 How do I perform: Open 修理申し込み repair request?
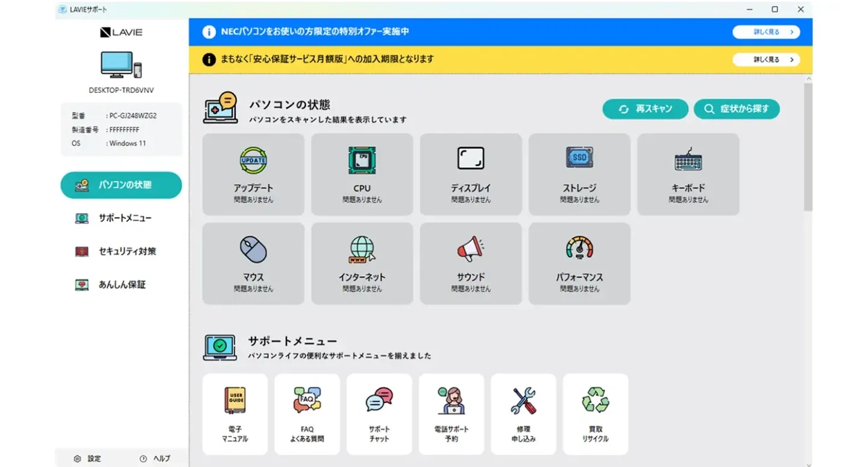click(x=523, y=414)
